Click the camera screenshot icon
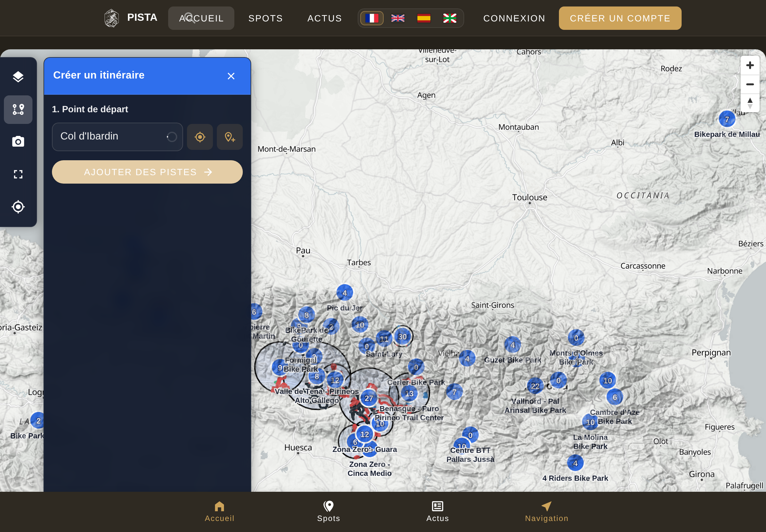The image size is (766, 532). click(x=18, y=142)
